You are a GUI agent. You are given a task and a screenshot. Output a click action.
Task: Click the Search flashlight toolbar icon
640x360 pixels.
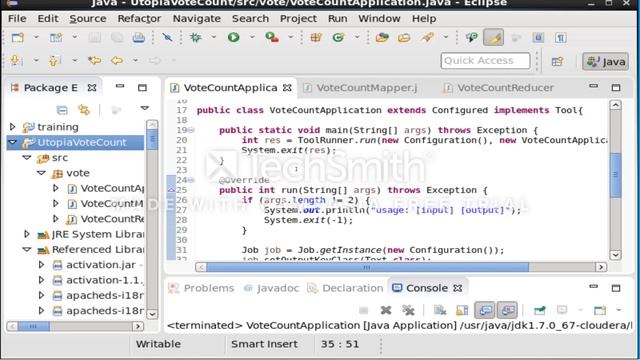tap(427, 38)
